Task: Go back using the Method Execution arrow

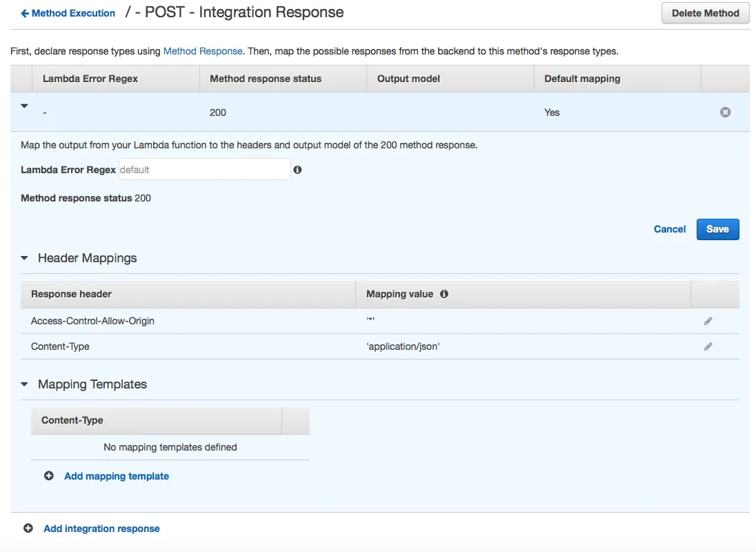Action: point(26,13)
